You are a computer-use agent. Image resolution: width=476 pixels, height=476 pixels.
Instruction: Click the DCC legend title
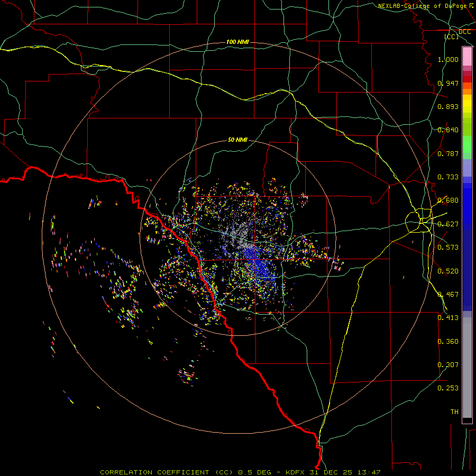point(464,32)
